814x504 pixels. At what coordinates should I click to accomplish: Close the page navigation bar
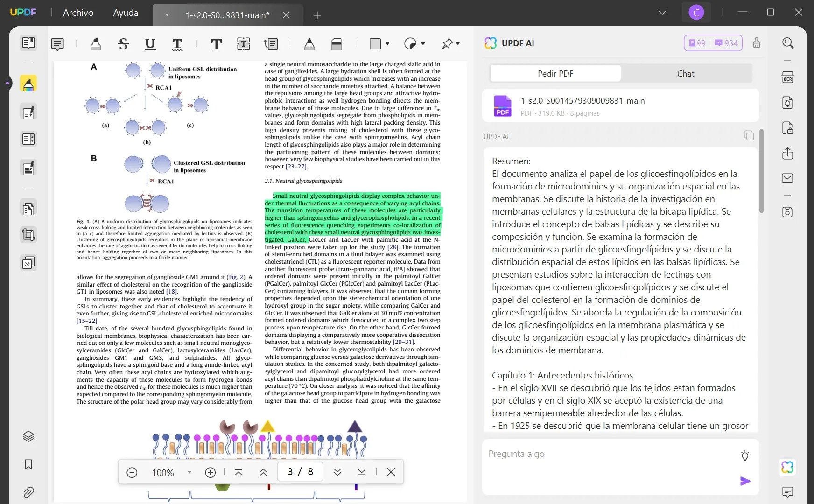coord(391,472)
